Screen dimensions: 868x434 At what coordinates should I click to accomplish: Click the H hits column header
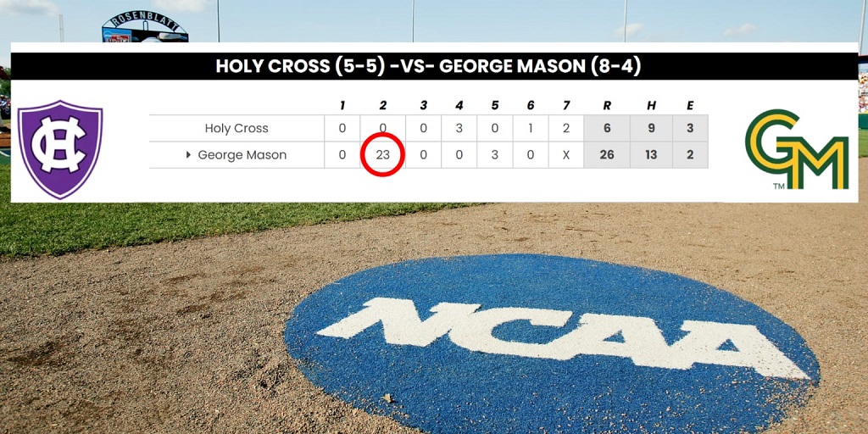coord(651,106)
